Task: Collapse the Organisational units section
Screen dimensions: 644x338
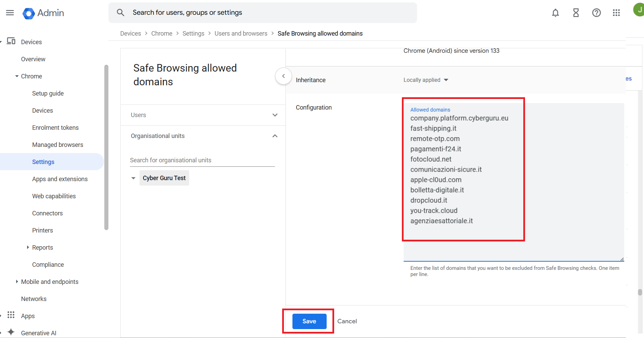Action: pyautogui.click(x=275, y=136)
